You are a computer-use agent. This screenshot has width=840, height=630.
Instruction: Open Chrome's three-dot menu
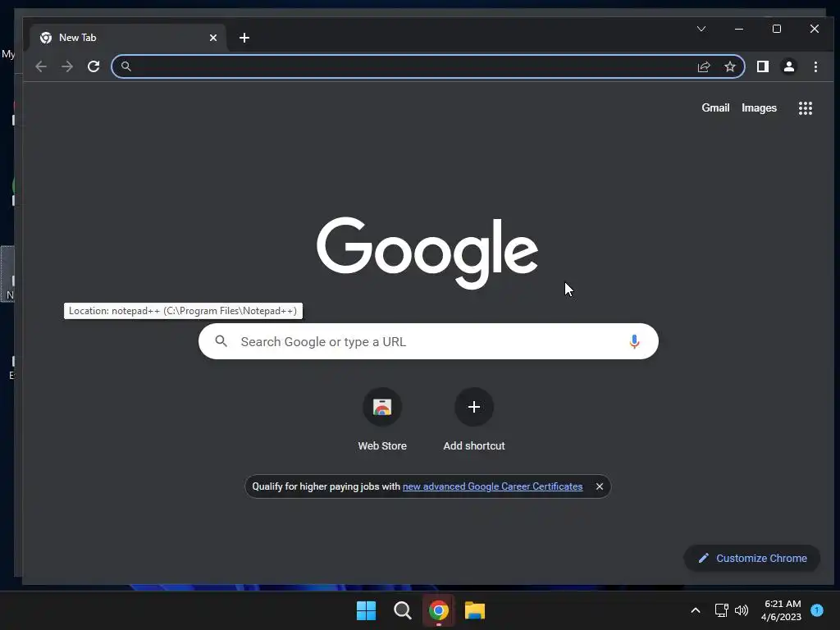[x=815, y=66]
